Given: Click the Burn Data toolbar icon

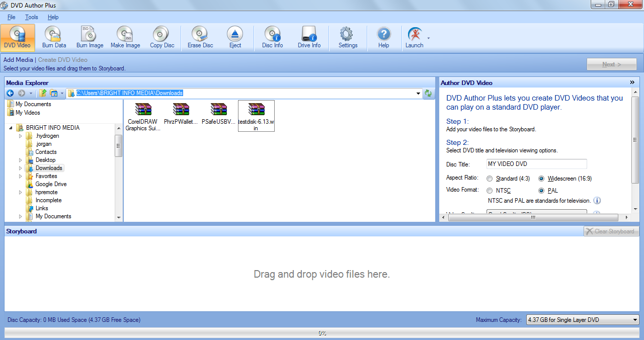Looking at the screenshot, I should tap(54, 37).
